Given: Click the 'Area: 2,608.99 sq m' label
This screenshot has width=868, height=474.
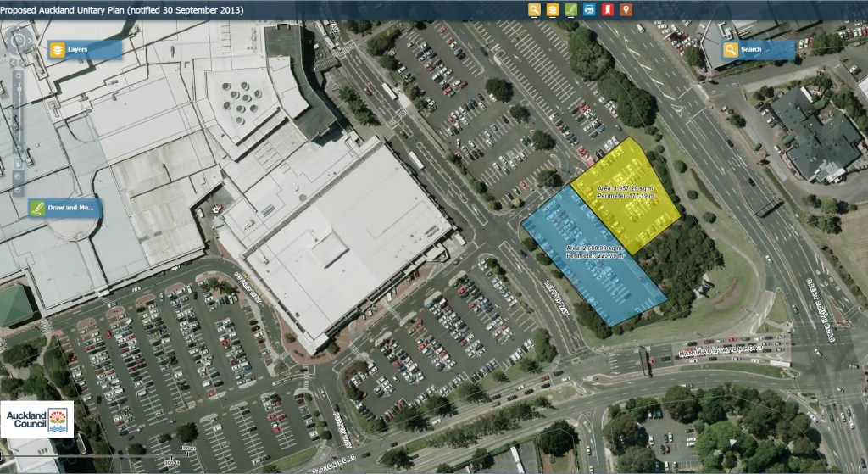Looking at the screenshot, I should (594, 248).
